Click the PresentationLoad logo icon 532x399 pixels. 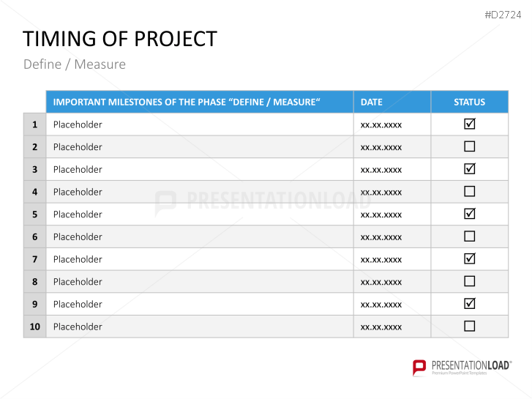(x=419, y=367)
